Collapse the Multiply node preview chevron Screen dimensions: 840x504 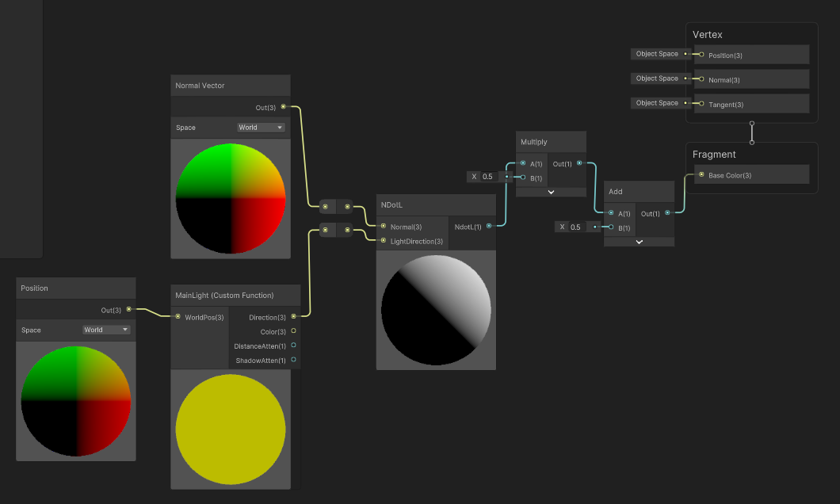(x=551, y=192)
